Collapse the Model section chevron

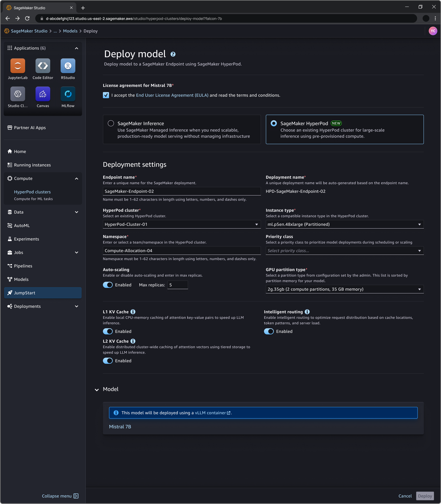pyautogui.click(x=97, y=390)
